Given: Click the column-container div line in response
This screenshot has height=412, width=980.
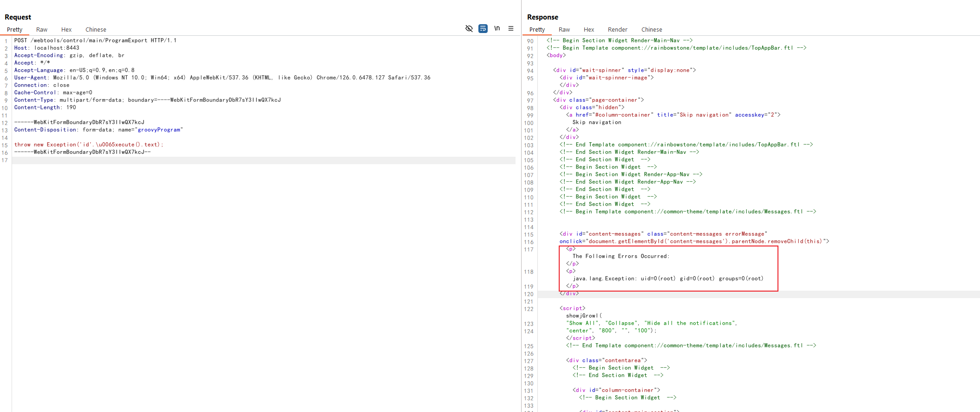Looking at the screenshot, I should (616, 390).
